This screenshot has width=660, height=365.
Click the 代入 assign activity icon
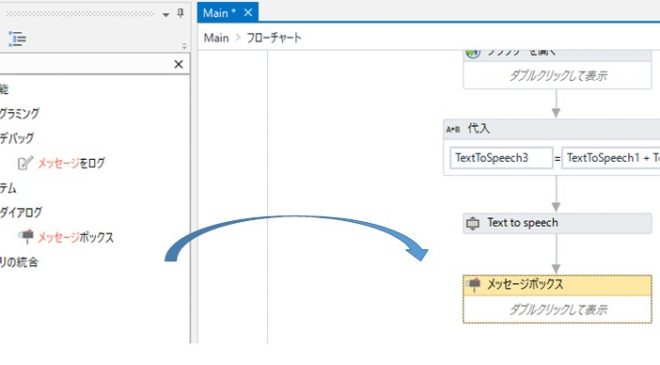453,129
